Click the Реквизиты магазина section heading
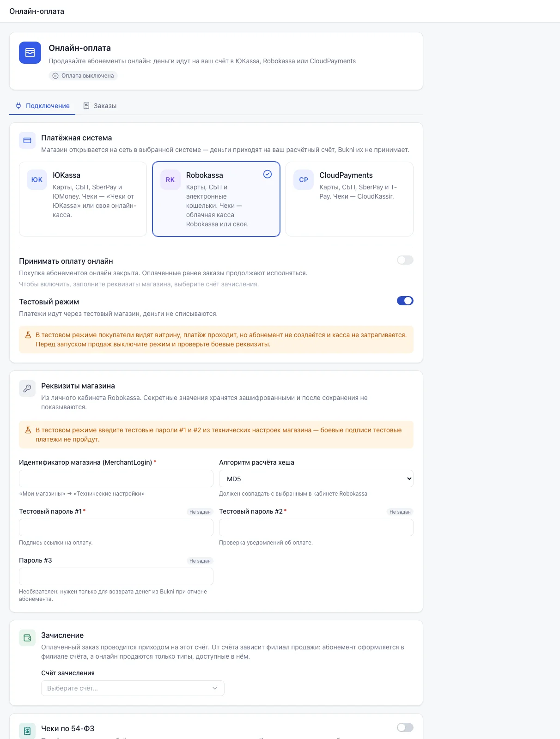Viewport: 560px width, 739px height. (78, 386)
